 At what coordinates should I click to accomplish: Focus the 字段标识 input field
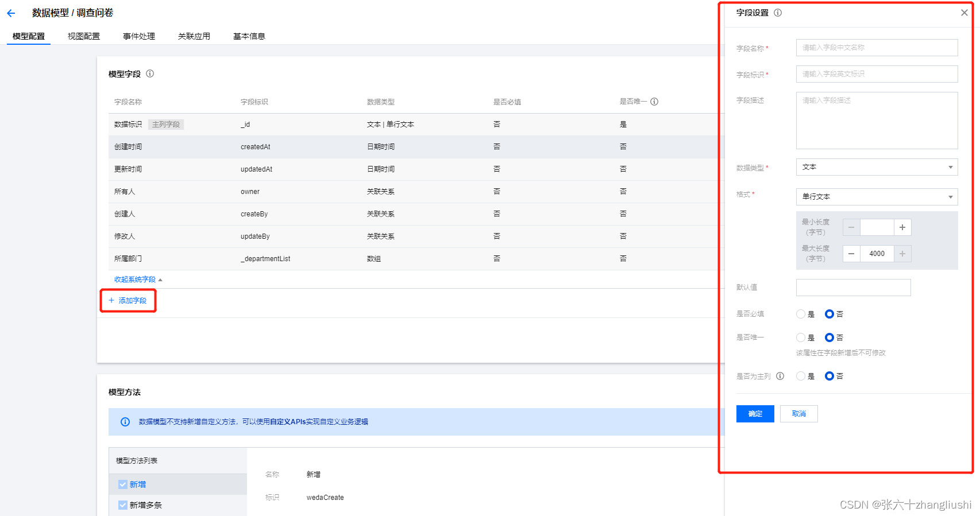877,74
